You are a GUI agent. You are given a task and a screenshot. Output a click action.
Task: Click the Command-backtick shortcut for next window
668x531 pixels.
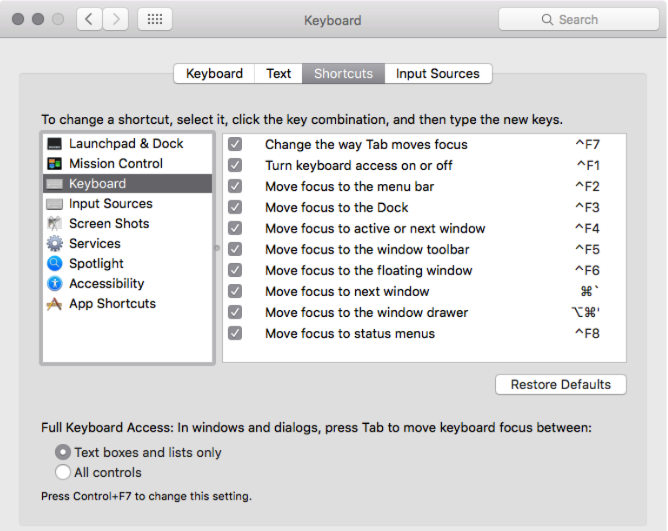(590, 291)
